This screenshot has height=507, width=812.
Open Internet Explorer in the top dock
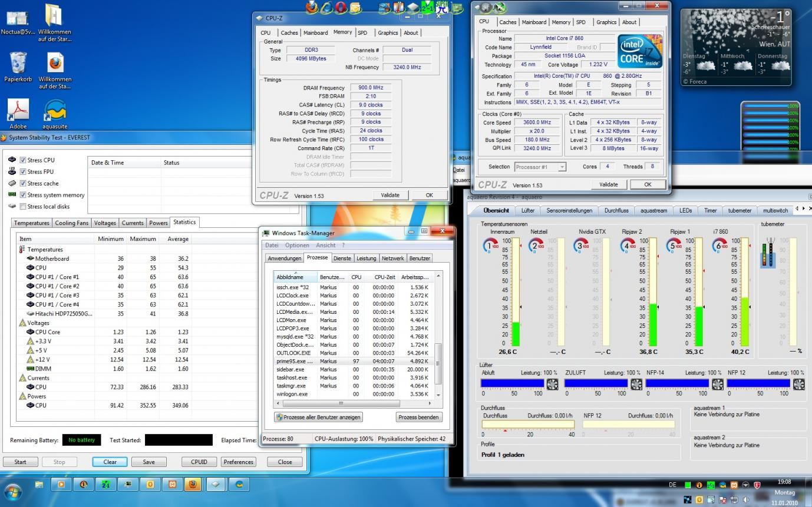point(326,7)
